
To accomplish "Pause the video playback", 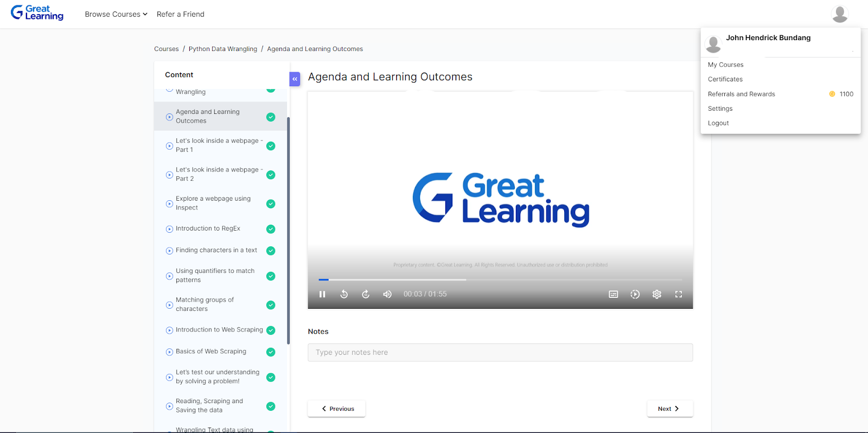I will [322, 294].
